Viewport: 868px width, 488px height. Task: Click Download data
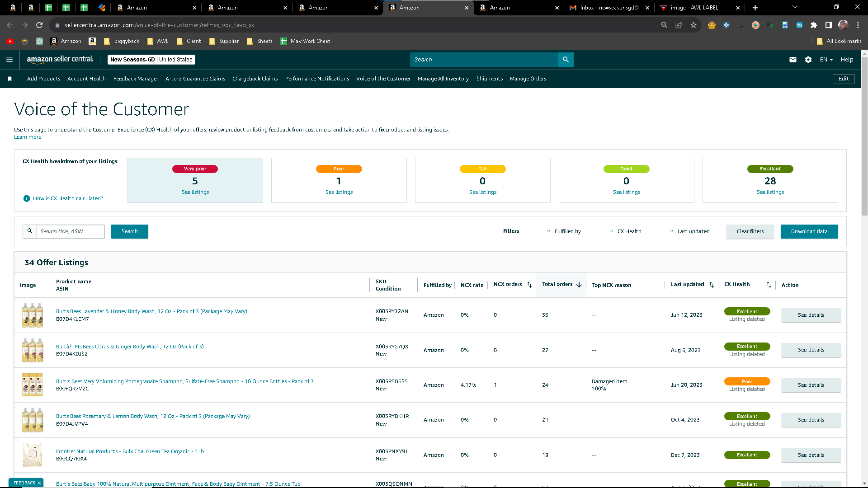pos(809,231)
